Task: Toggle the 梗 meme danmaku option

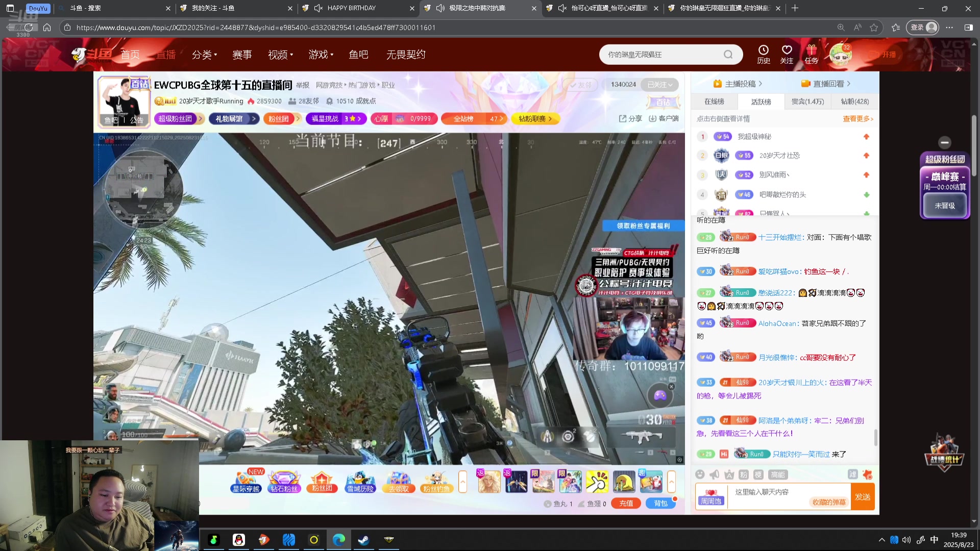Action: [758, 474]
